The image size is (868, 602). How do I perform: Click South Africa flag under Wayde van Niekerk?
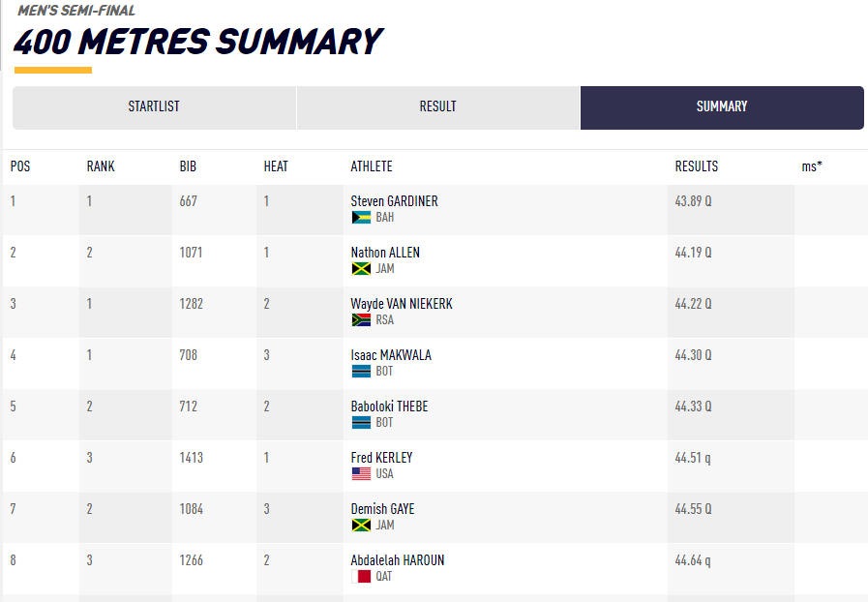coord(361,320)
